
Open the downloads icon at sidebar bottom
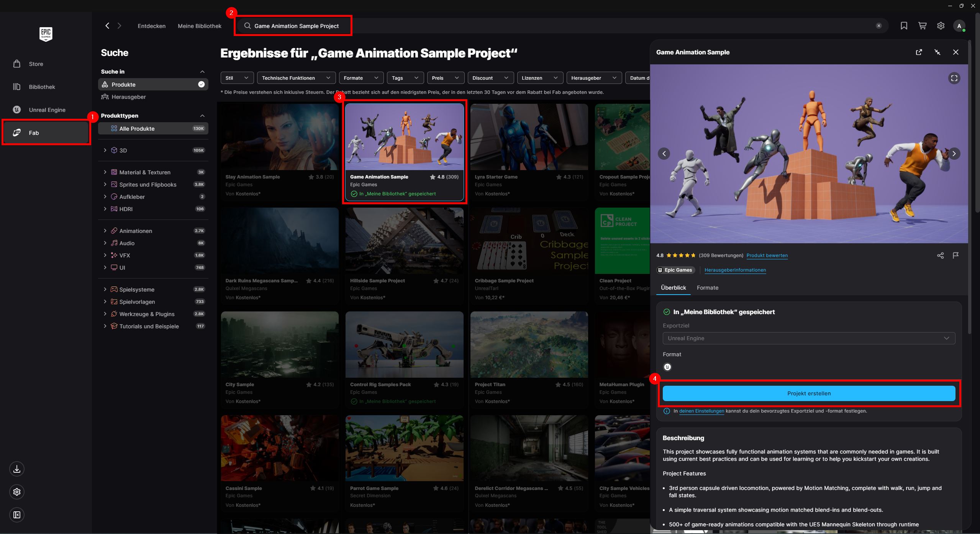(17, 469)
